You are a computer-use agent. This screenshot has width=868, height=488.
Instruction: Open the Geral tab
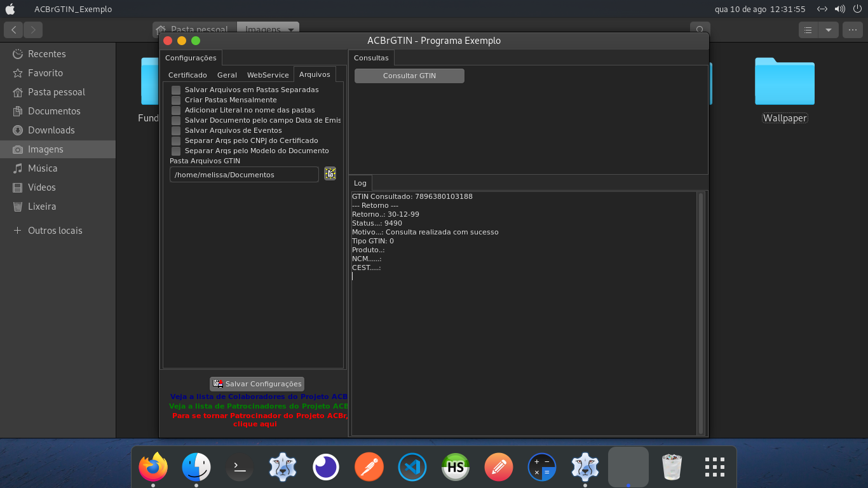(227, 75)
